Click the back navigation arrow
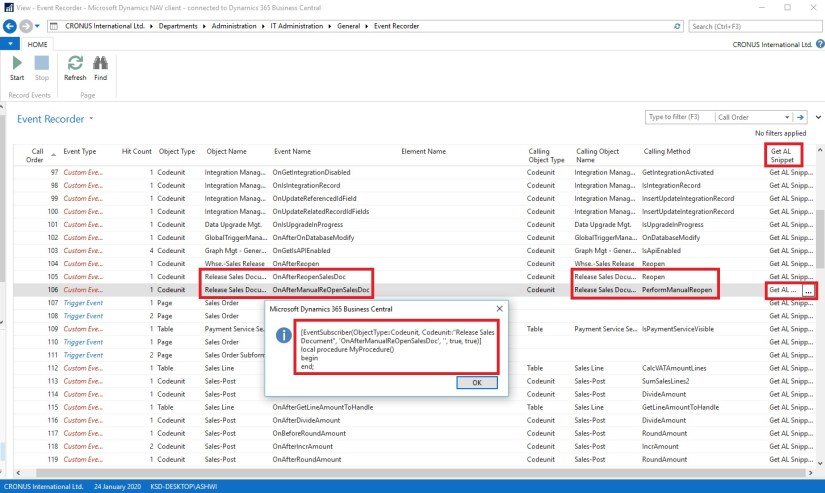 (x=9, y=26)
